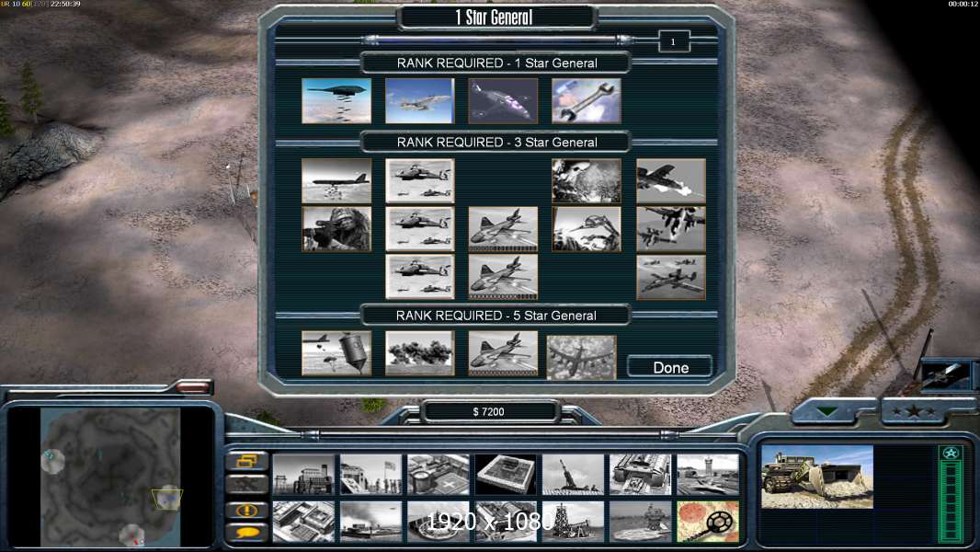Choose the two A-10s firing rockets icon
The width and height of the screenshot is (980, 552).
tap(670, 229)
